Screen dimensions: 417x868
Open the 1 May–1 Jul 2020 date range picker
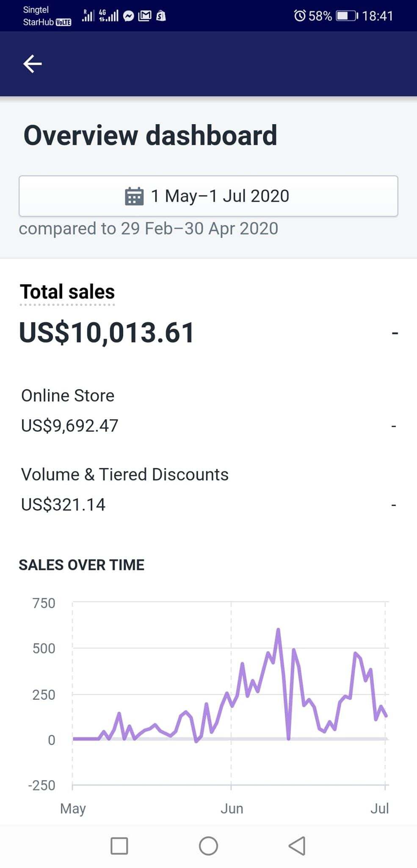208,196
